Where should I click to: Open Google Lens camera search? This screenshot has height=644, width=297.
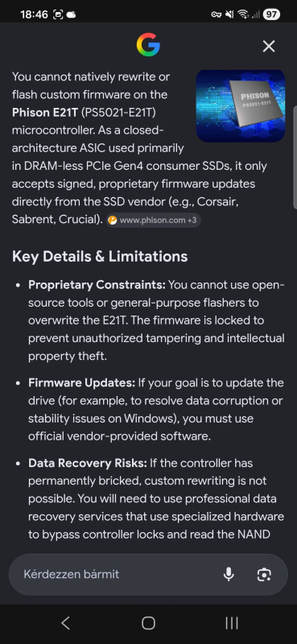point(264,574)
